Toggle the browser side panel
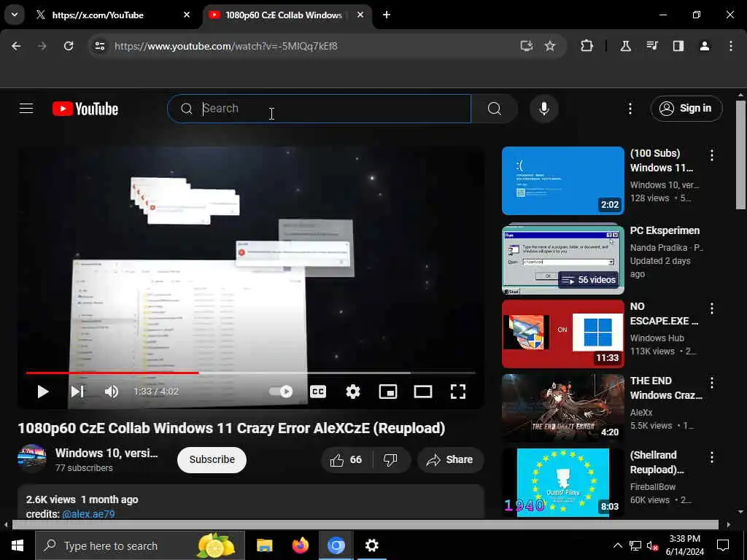Screen dimensions: 747x560 (678, 46)
